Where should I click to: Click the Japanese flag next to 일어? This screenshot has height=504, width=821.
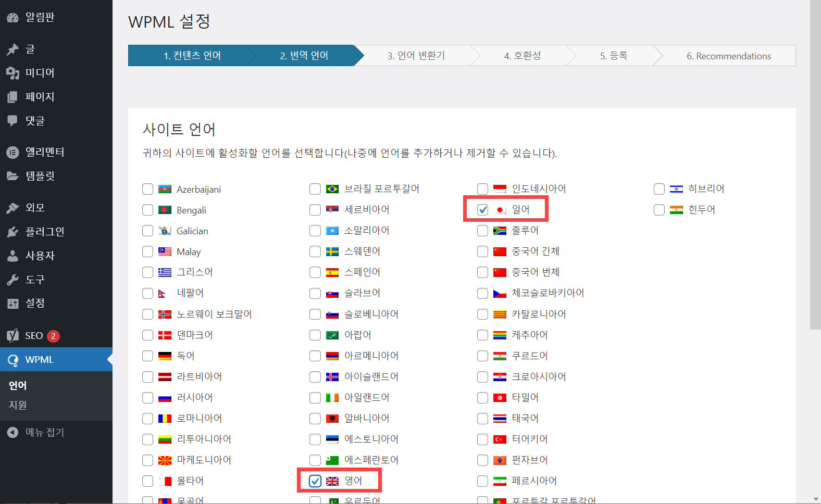tap(500, 210)
